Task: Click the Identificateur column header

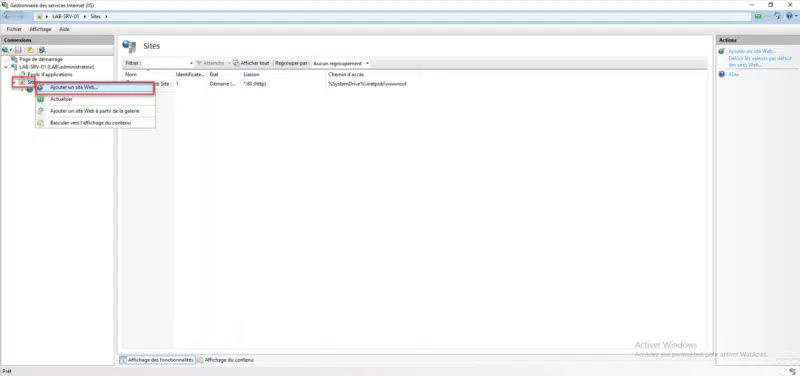Action: click(190, 74)
